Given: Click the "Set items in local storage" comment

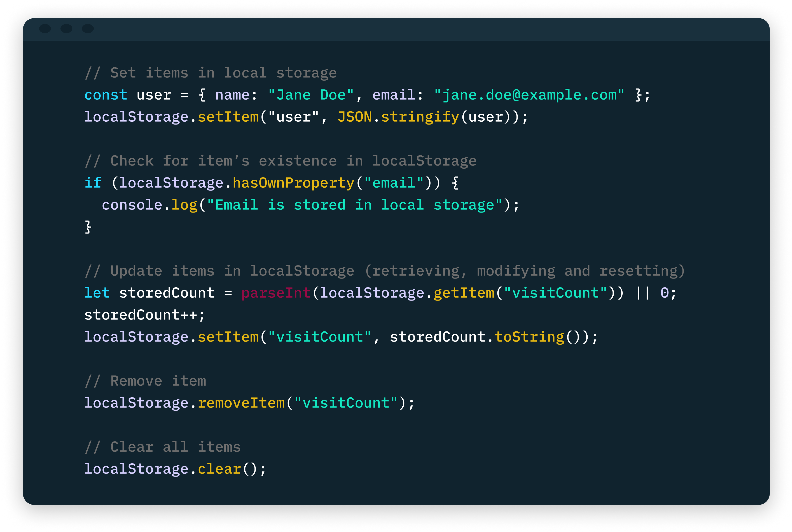Looking at the screenshot, I should pos(211,73).
